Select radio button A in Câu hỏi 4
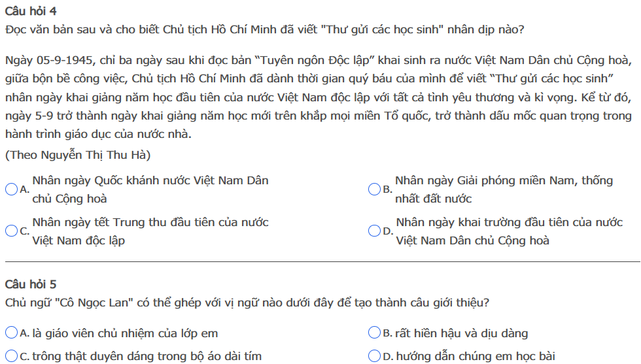Viewport: 641px width, 364px height. pos(12,190)
